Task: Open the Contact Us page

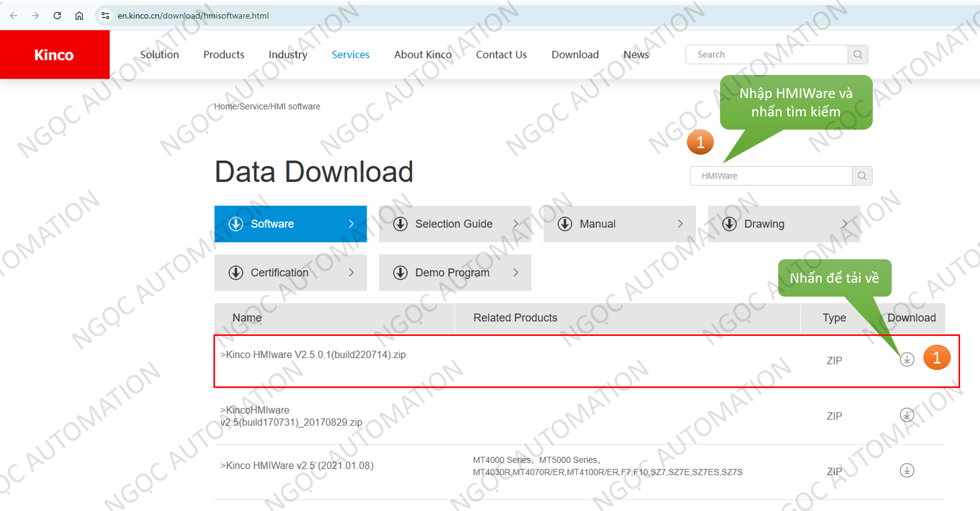Action: click(501, 55)
